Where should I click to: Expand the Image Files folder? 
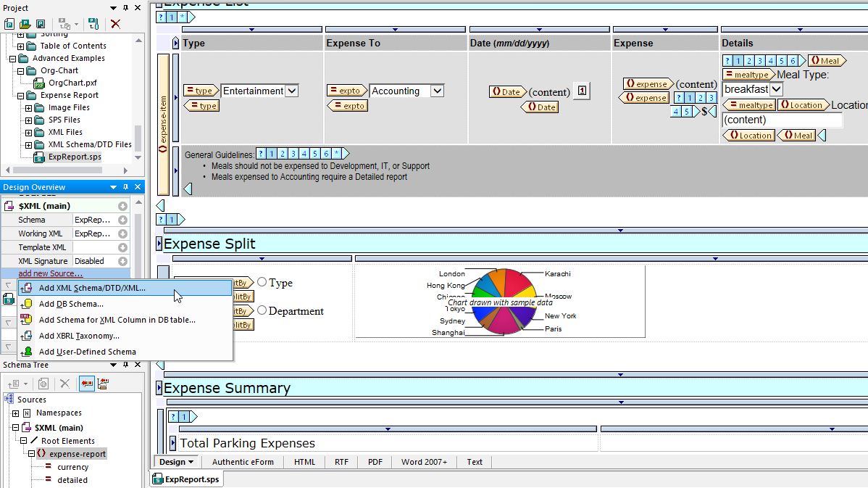[30, 108]
